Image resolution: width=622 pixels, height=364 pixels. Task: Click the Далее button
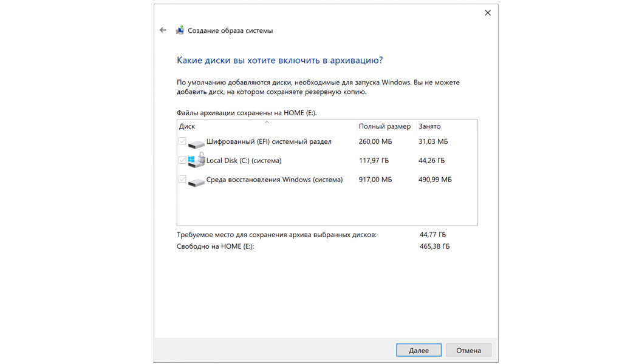[419, 350]
